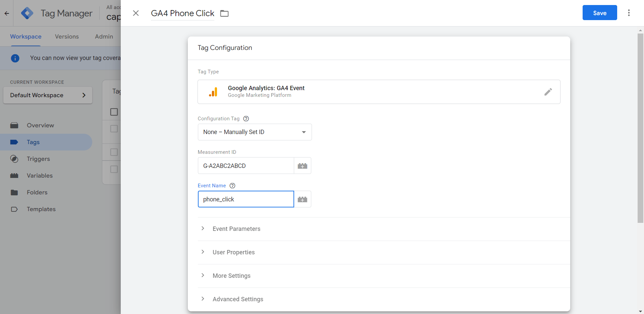Click the Folders sidebar icon
644x314 pixels.
point(14,192)
